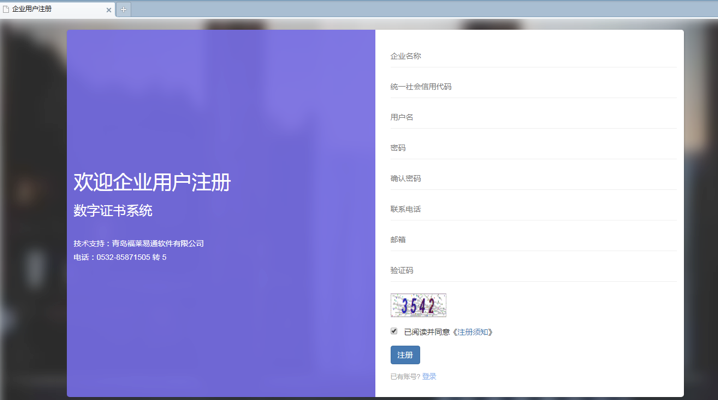Focus the 确认密码 field
The height and width of the screenshot is (400, 718).
(532, 179)
